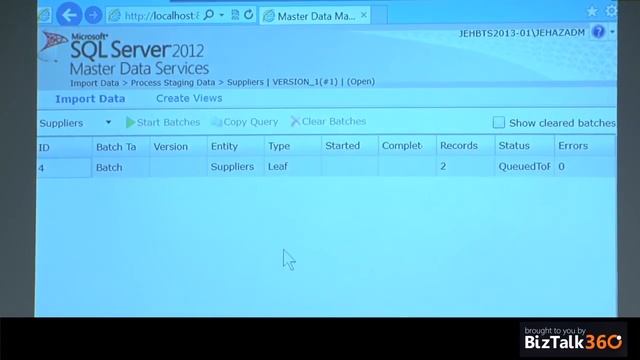Click the search magnifier in address bar
Viewport: 640px width, 360px height.
click(209, 15)
